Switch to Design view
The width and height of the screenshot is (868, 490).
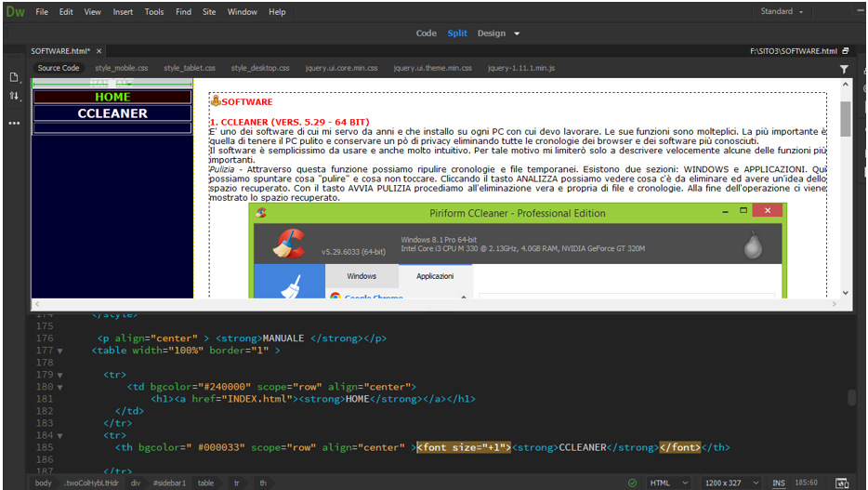(x=492, y=33)
